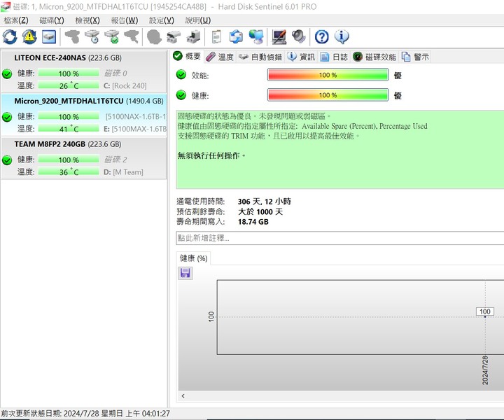Open the 說明(U) menu
The width and height of the screenshot is (504, 420).
coord(198,20)
